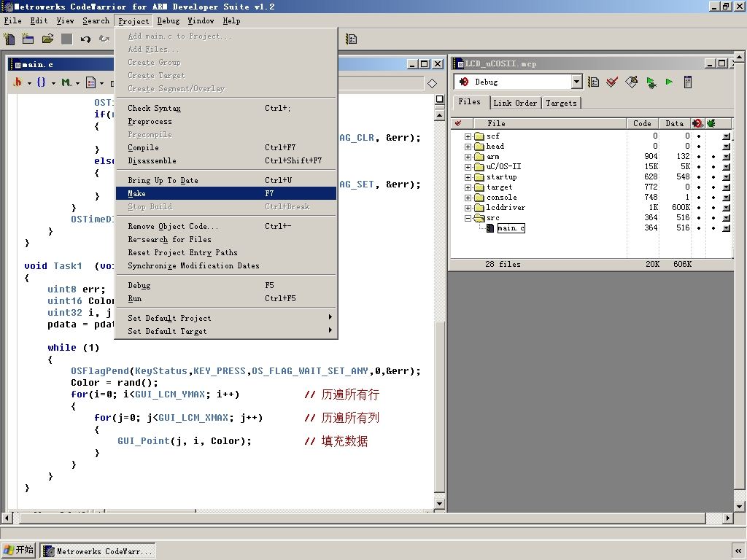Choose Check Syntax from the Project menu
The image size is (747, 560).
pyautogui.click(x=226, y=108)
